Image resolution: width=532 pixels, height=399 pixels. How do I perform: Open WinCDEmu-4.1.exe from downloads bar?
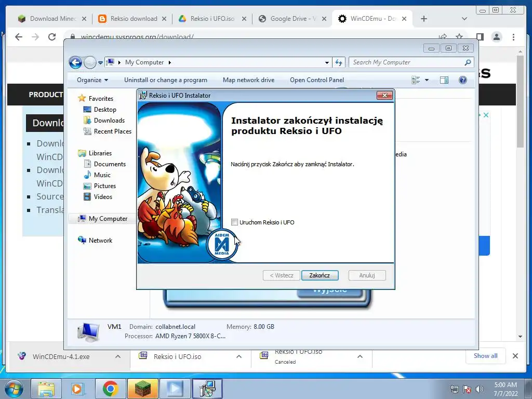pyautogui.click(x=61, y=356)
